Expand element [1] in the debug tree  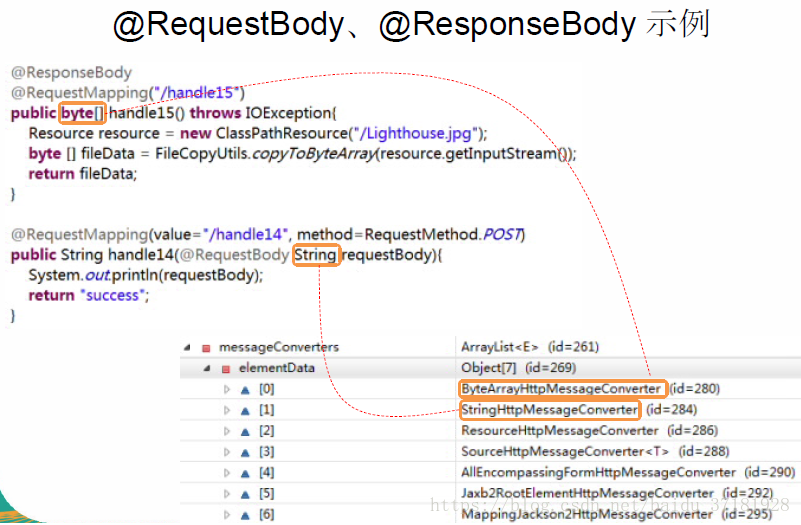pos(227,410)
